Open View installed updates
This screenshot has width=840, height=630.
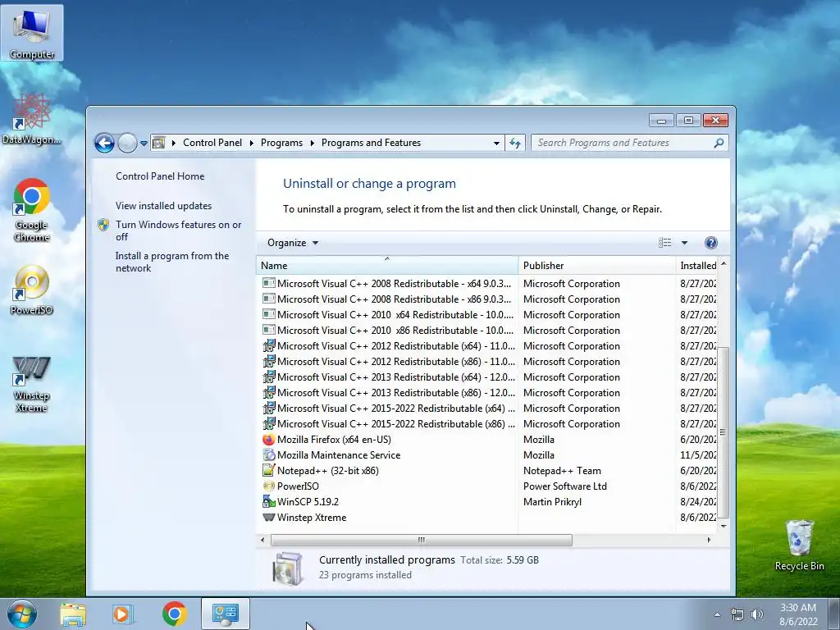tap(163, 206)
